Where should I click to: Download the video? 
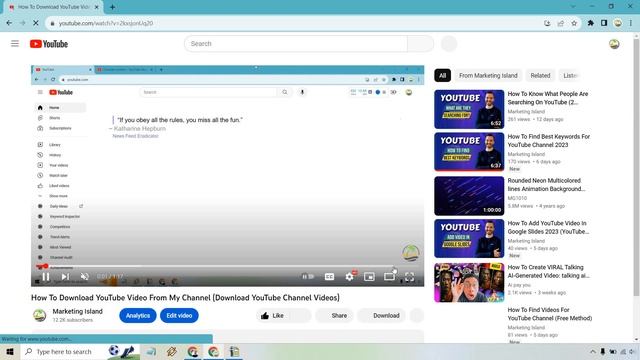tap(382, 316)
